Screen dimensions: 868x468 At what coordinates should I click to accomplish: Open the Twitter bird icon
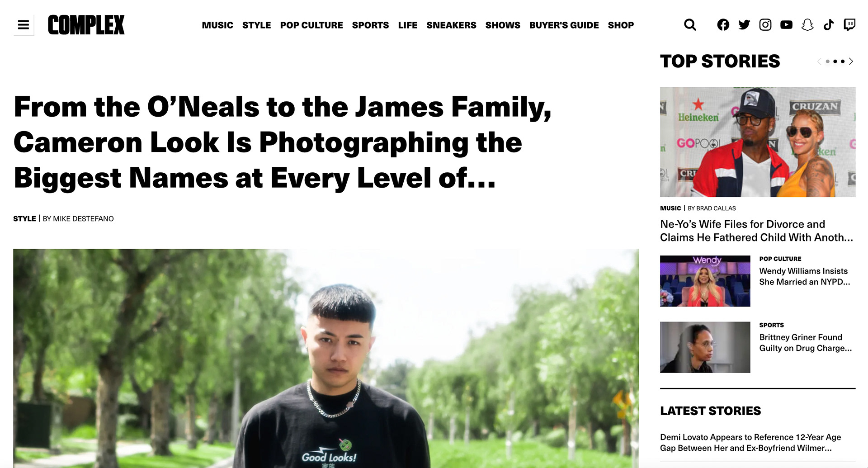click(x=744, y=25)
